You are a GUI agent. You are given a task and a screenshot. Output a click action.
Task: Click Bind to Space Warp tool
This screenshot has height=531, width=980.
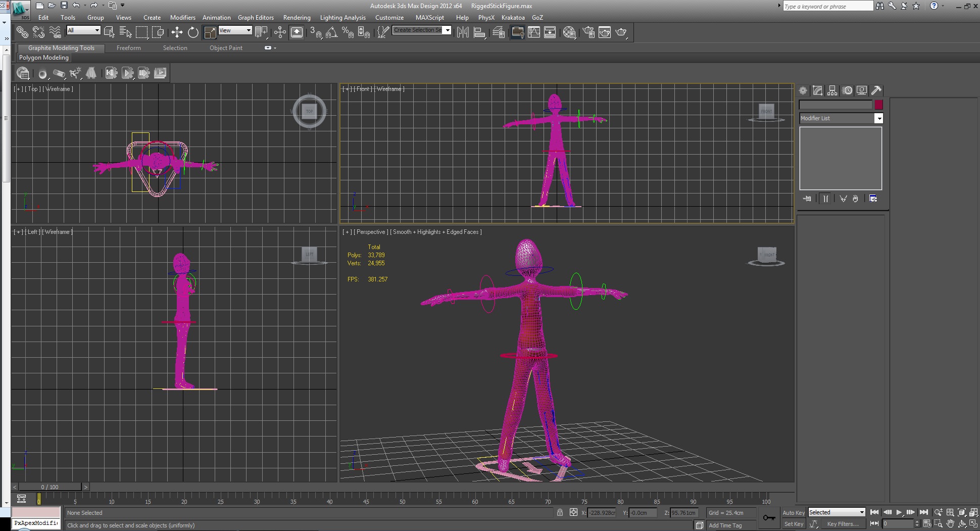tap(55, 32)
